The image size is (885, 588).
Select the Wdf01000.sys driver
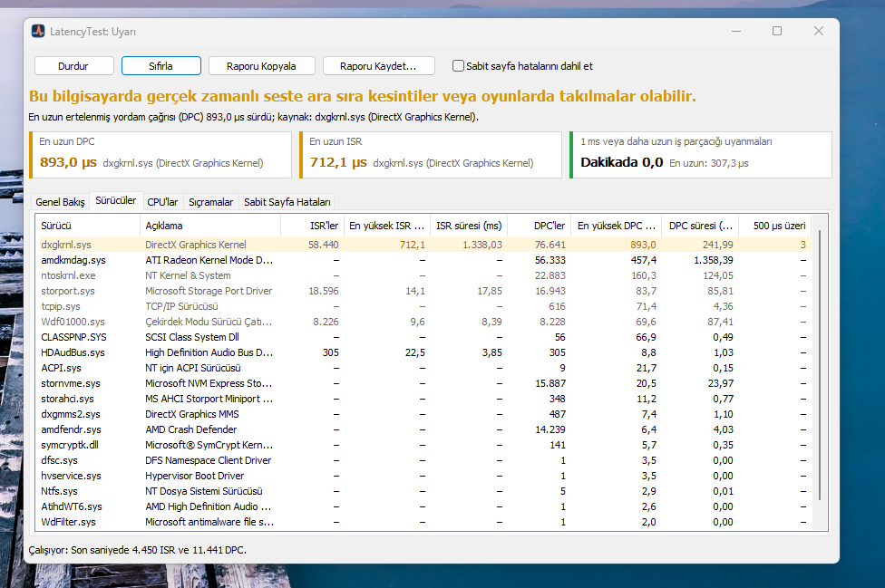(x=423, y=322)
